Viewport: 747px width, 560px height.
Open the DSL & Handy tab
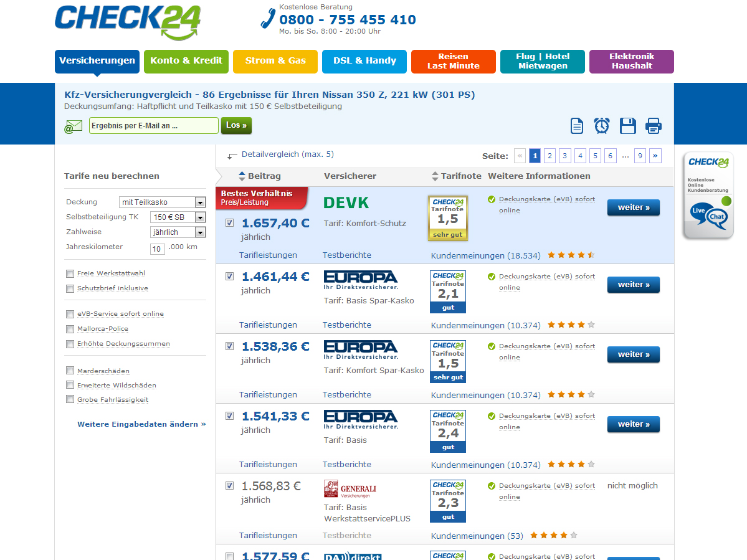tap(364, 62)
